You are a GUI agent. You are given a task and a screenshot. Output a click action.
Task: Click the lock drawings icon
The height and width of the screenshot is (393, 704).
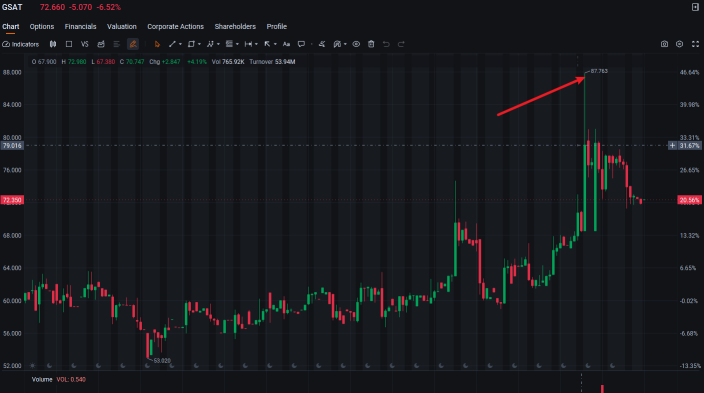click(x=337, y=44)
